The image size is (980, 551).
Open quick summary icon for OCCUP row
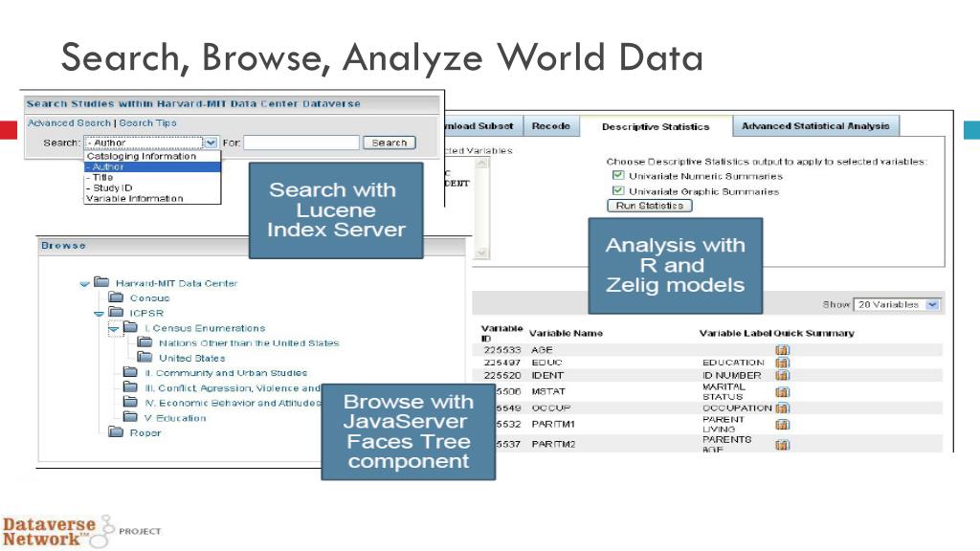coord(783,408)
